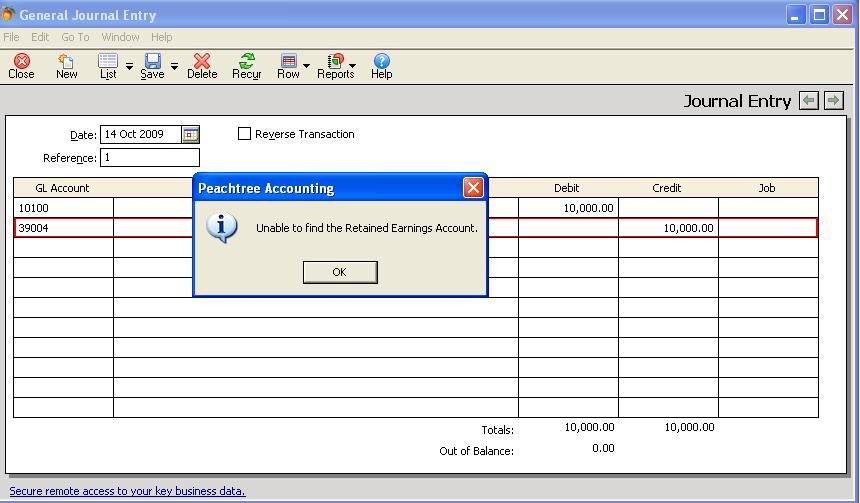Maximize the General Journal Entry window
Screen dimensions: 860x503
[x=819, y=15]
